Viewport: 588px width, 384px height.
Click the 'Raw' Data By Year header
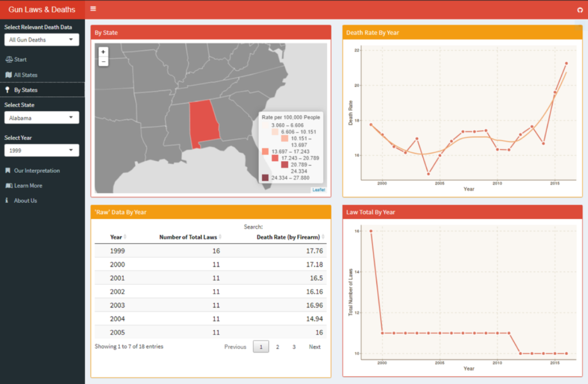coord(211,212)
